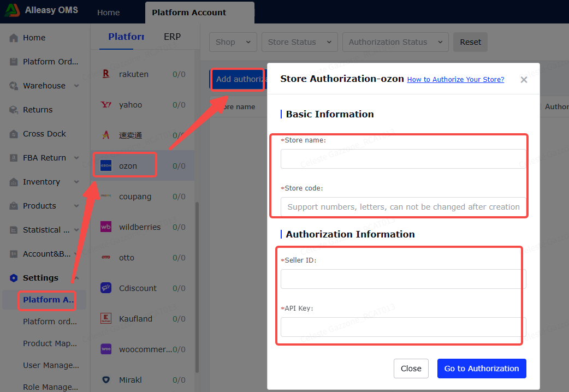Open the Store Status dropdown
This screenshot has width=569, height=392.
300,42
